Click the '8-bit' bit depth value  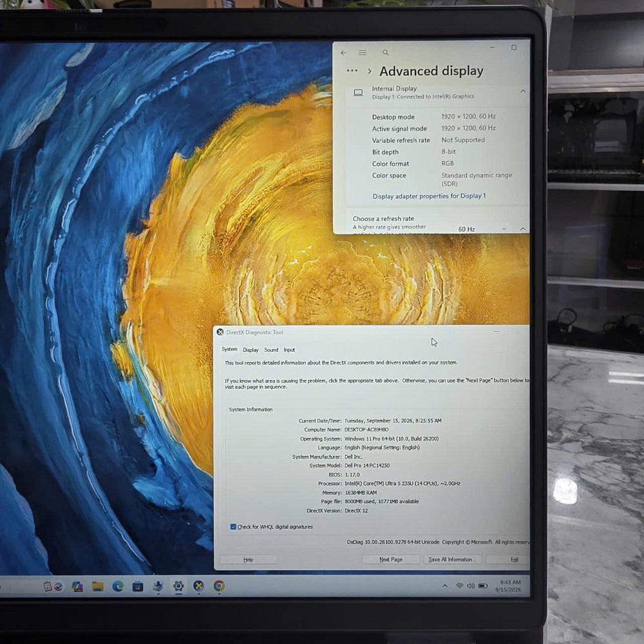coord(448,151)
